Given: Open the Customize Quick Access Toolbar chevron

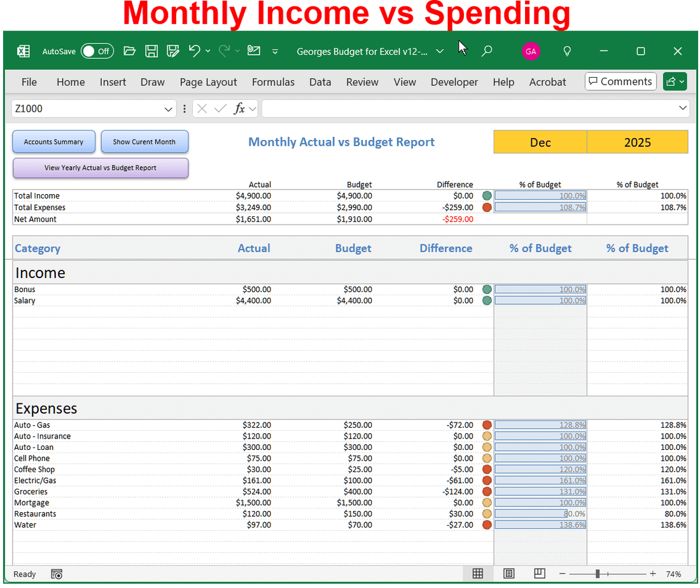Looking at the screenshot, I should [275, 51].
